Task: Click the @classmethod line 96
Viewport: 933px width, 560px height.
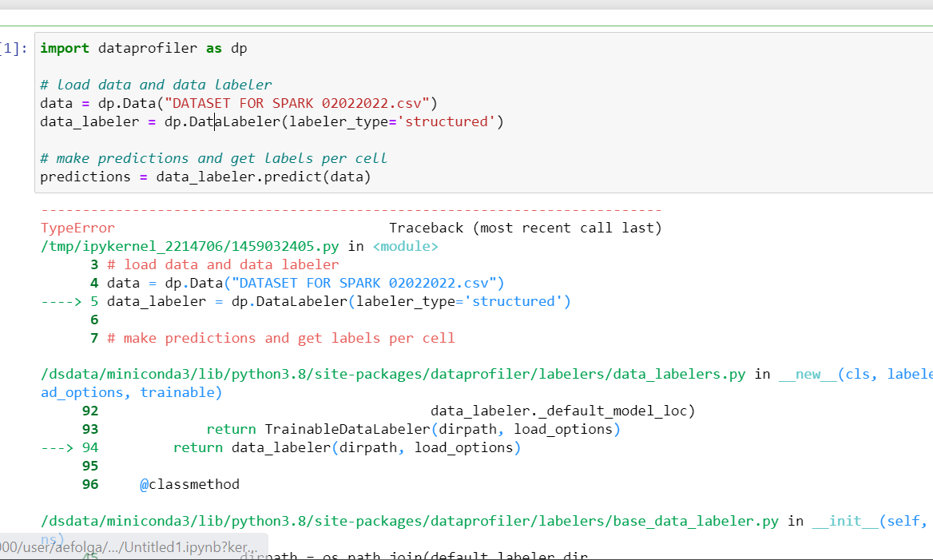Action: pos(161,484)
